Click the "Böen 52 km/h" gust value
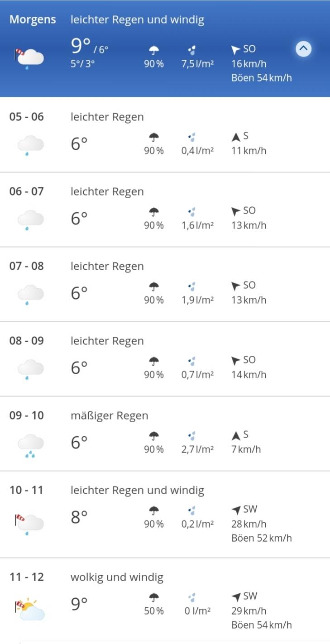The image size is (330, 644). tap(261, 538)
